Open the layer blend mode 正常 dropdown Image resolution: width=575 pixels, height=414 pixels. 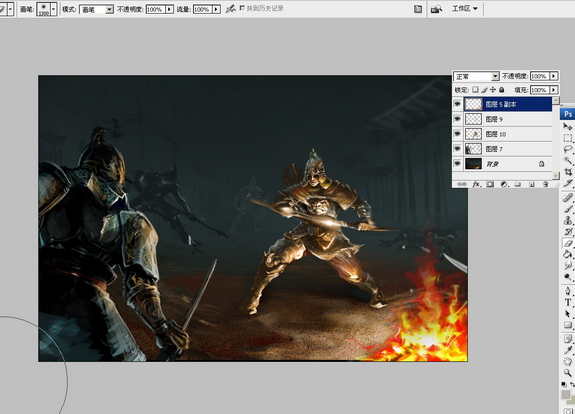pos(495,76)
